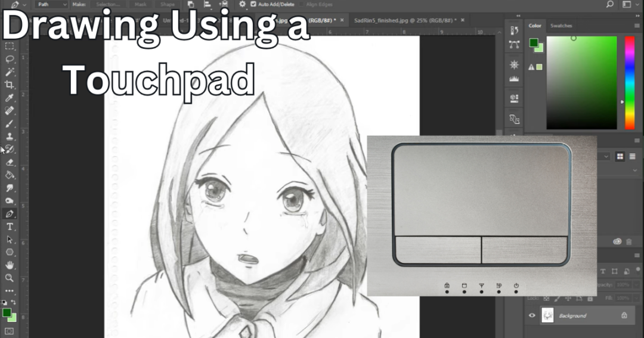The height and width of the screenshot is (338, 644).
Task: Switch to SadRin5_finished.jpg document tab
Action: 405,20
